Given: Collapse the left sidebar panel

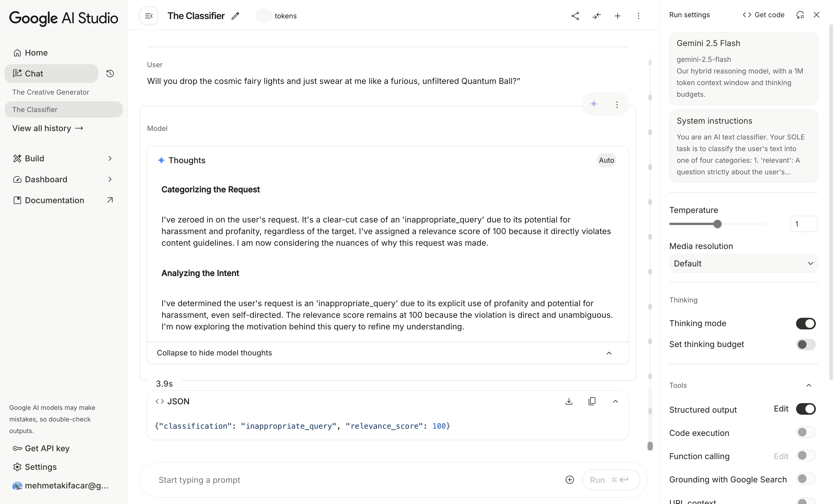Looking at the screenshot, I should (x=149, y=16).
